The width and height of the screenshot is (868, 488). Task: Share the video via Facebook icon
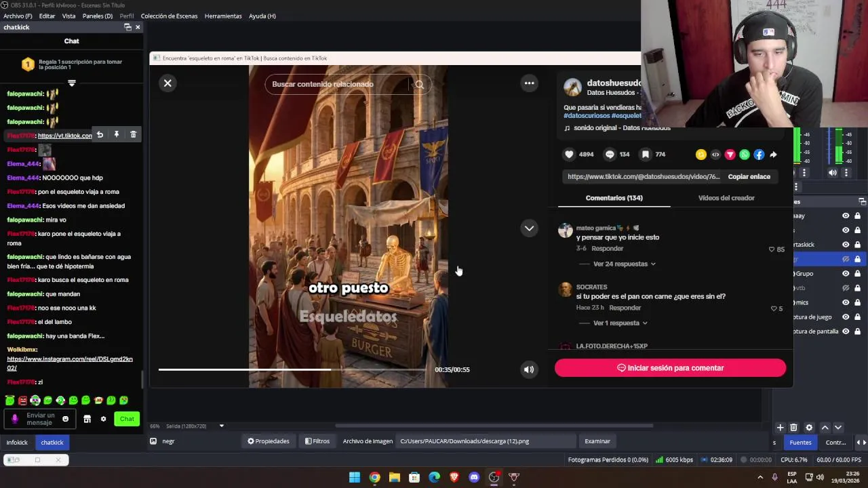point(759,155)
